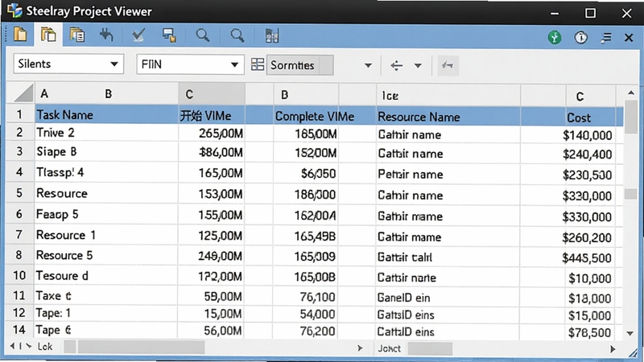Image resolution: width=644 pixels, height=362 pixels.
Task: Click the copy document list icon
Action: [x=77, y=35]
